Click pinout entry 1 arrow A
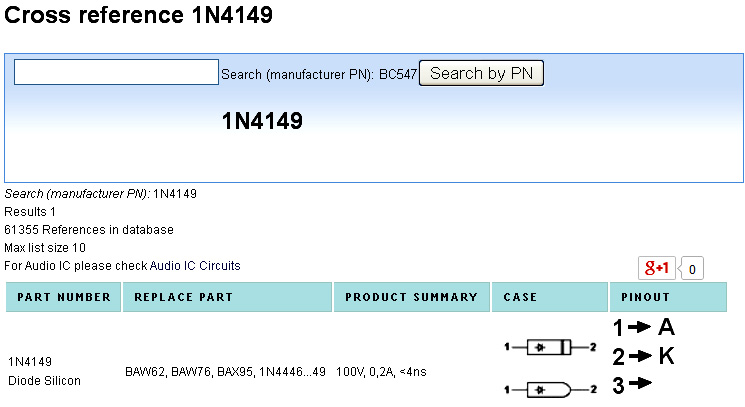745x407 pixels. [x=644, y=327]
